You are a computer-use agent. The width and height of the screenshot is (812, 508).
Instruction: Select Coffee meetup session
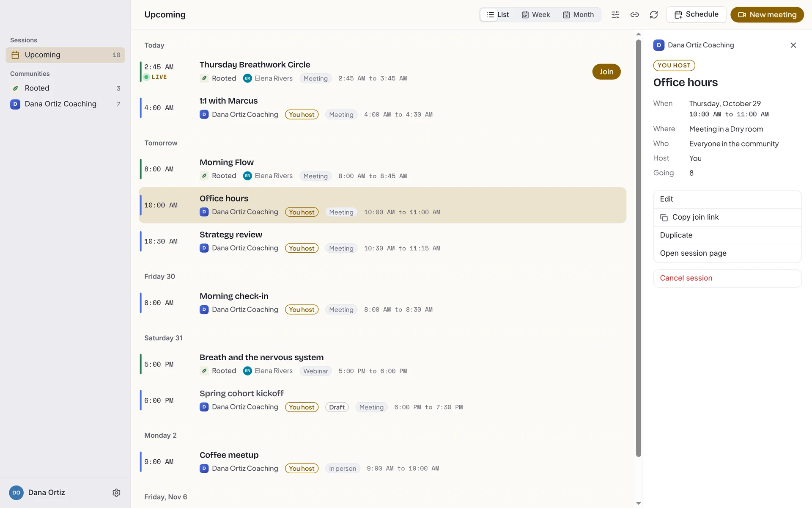point(382,462)
